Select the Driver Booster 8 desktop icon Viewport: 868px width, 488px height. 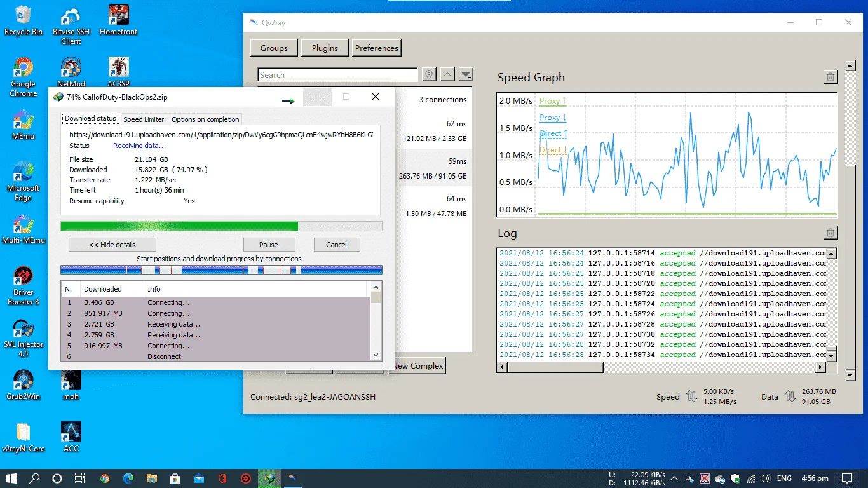point(24,286)
